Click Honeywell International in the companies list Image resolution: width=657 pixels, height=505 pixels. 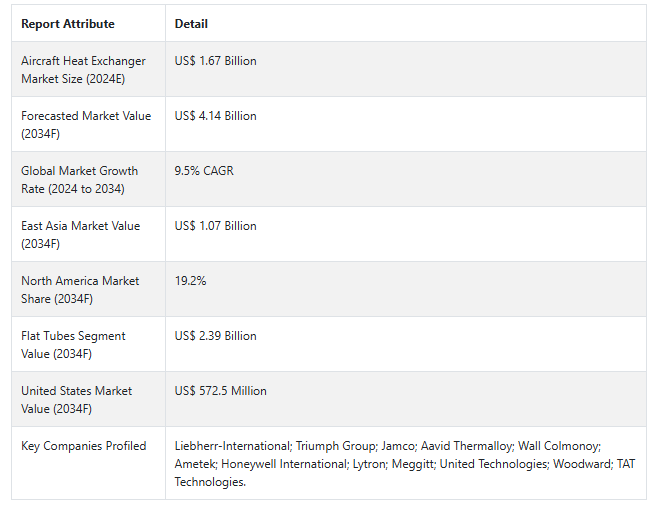275,464
